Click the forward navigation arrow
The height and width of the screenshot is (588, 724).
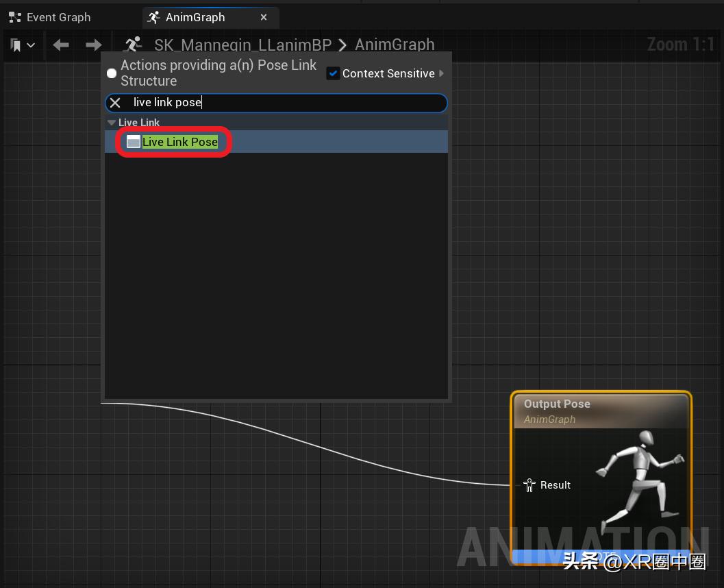93,45
